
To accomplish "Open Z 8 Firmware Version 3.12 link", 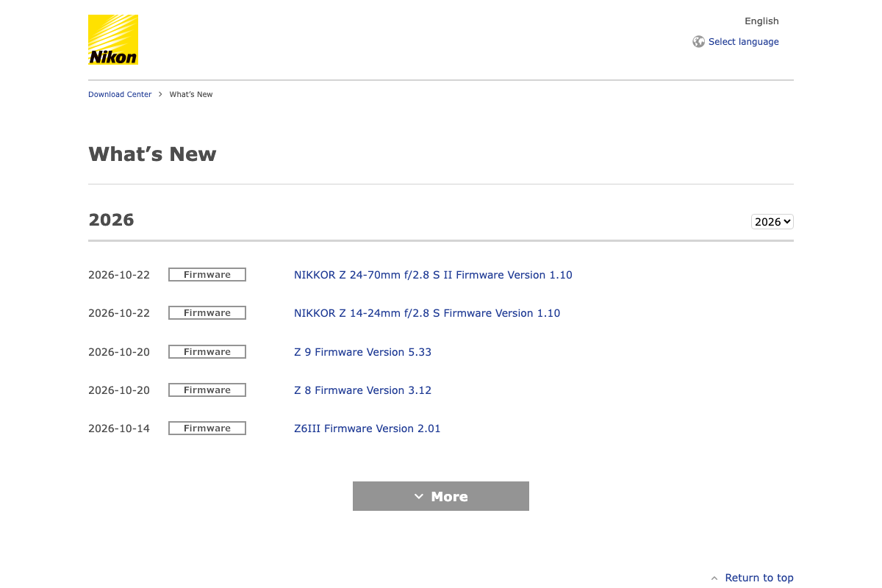I will point(362,390).
